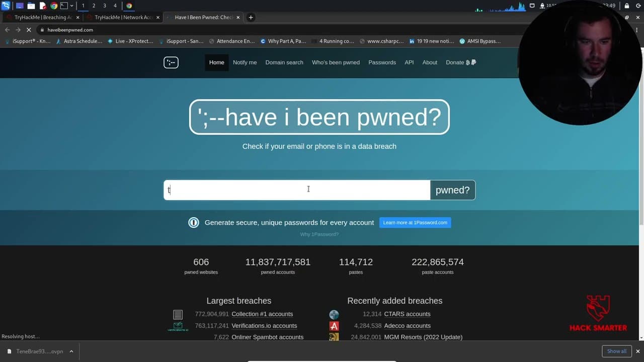644x362 pixels.
Task: Open MGM Resorts (2022 Update) link
Action: pyautogui.click(x=423, y=337)
